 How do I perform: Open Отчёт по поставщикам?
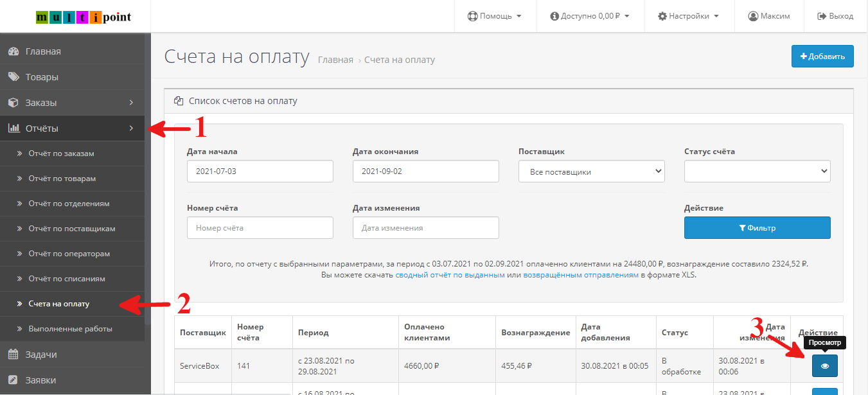(72, 229)
